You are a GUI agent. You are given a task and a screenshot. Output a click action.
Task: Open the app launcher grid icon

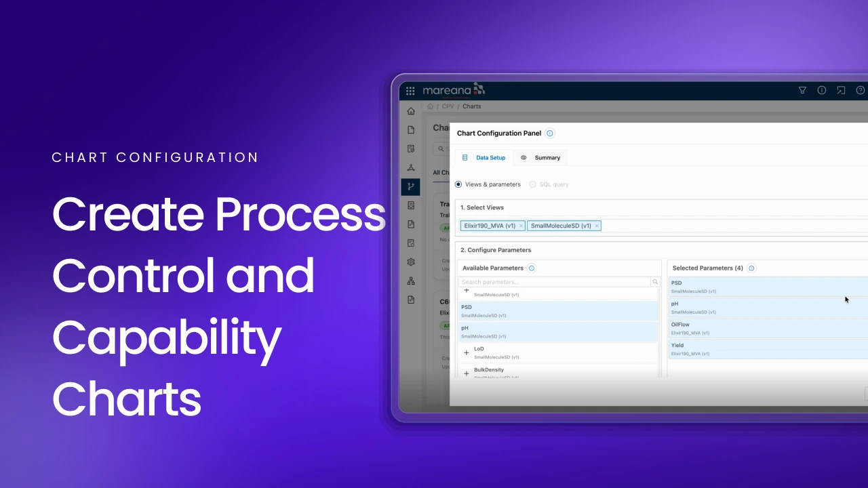point(410,91)
